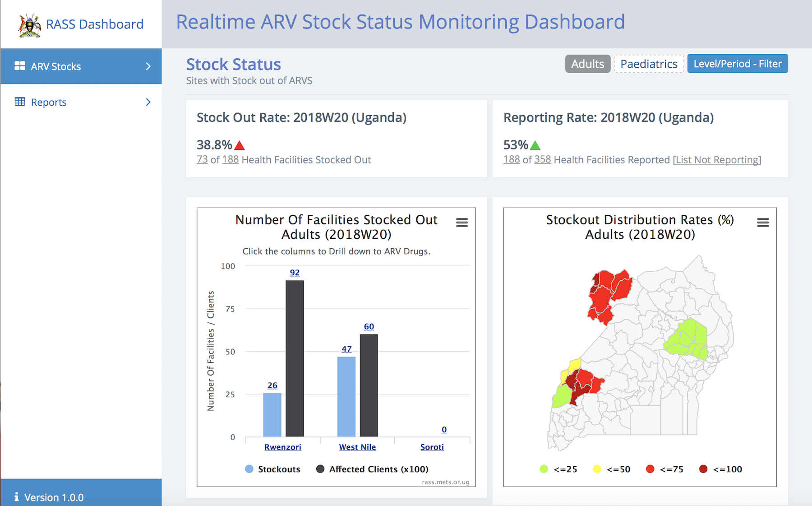
Task: Open the stockout map hamburger menu
Action: (762, 223)
